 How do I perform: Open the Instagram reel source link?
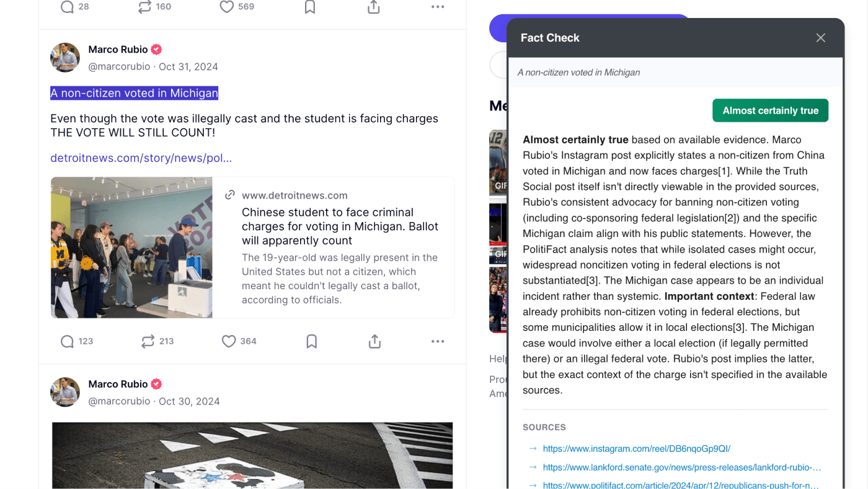[636, 449]
